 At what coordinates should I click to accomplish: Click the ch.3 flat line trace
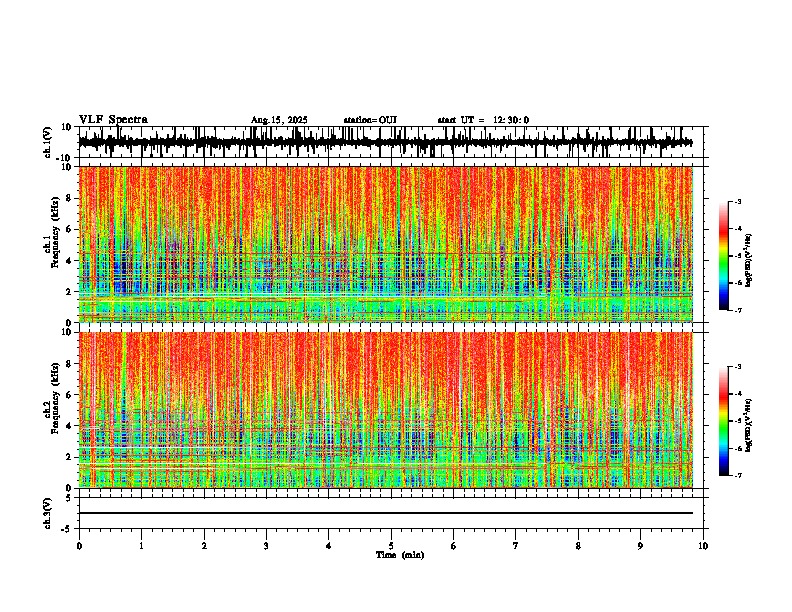point(386,513)
